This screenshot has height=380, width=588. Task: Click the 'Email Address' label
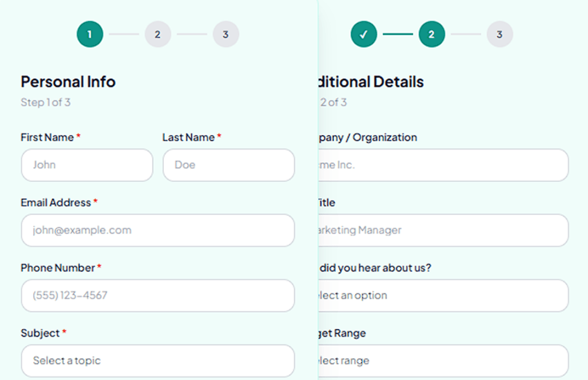56,203
